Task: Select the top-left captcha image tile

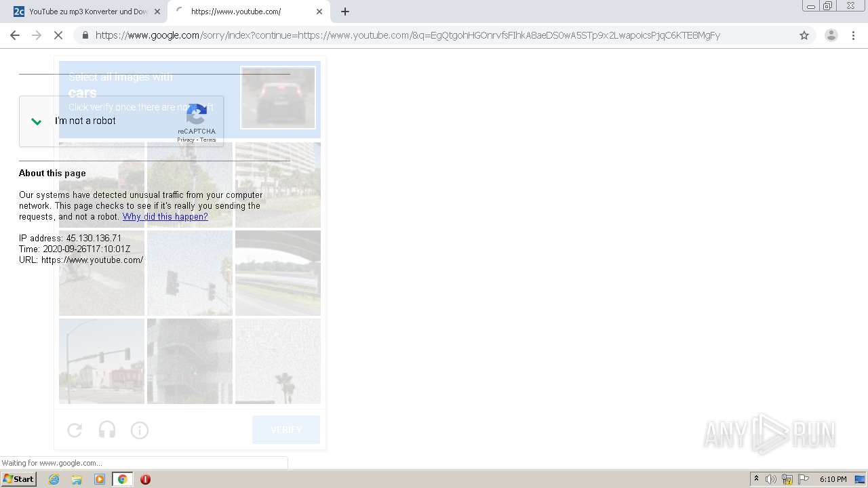Action: pyautogui.click(x=102, y=185)
